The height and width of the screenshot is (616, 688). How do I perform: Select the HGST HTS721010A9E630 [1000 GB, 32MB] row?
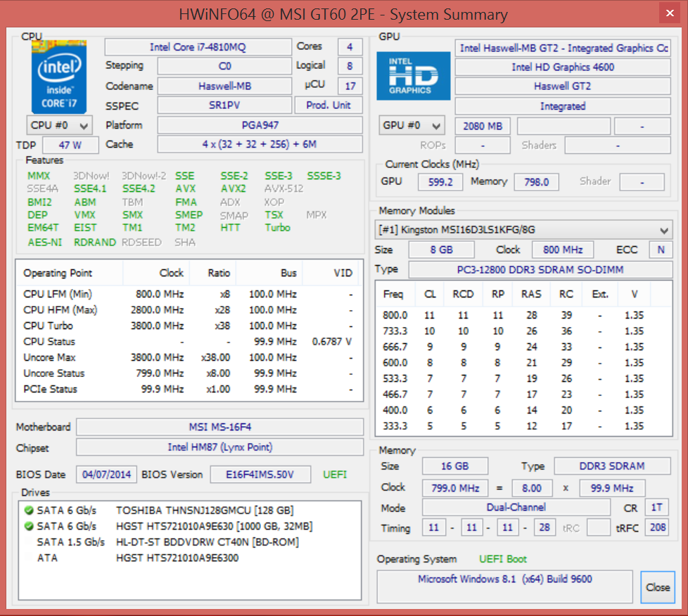[x=189, y=526]
